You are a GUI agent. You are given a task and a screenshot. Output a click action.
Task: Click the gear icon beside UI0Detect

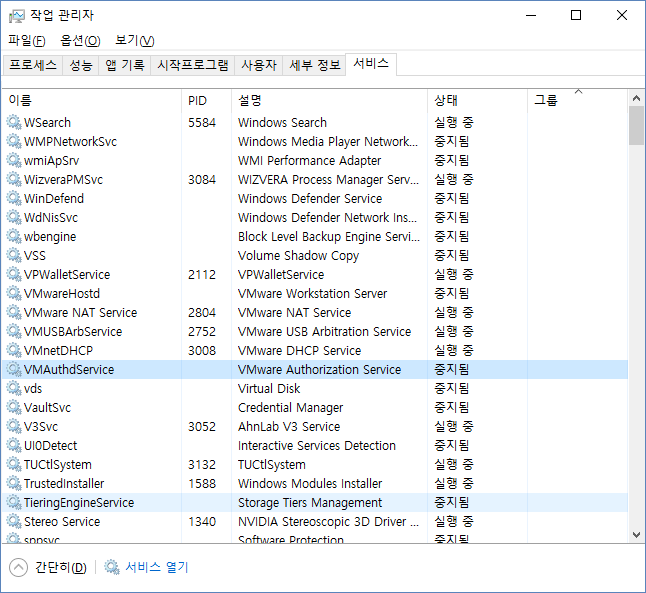click(14, 445)
